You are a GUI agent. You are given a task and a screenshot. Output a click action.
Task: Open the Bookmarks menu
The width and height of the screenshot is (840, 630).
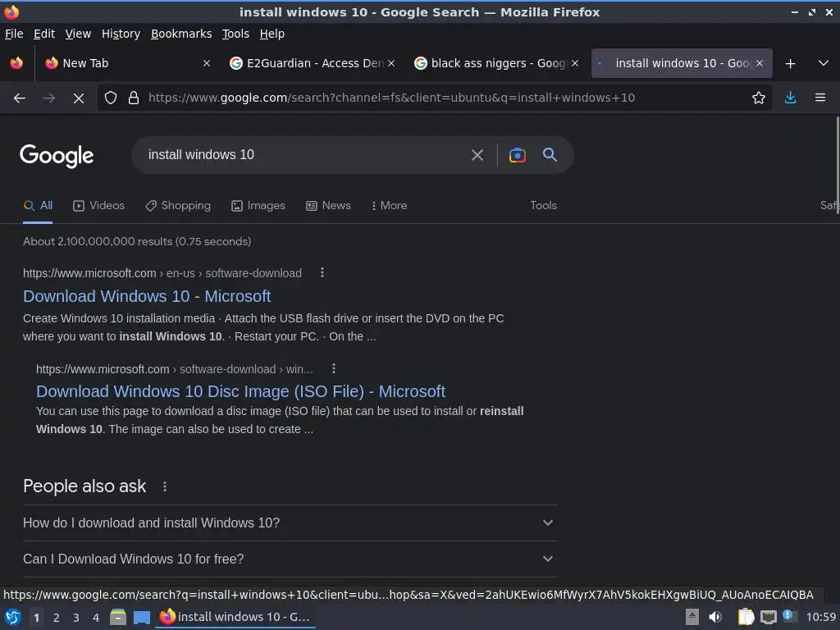tap(181, 34)
